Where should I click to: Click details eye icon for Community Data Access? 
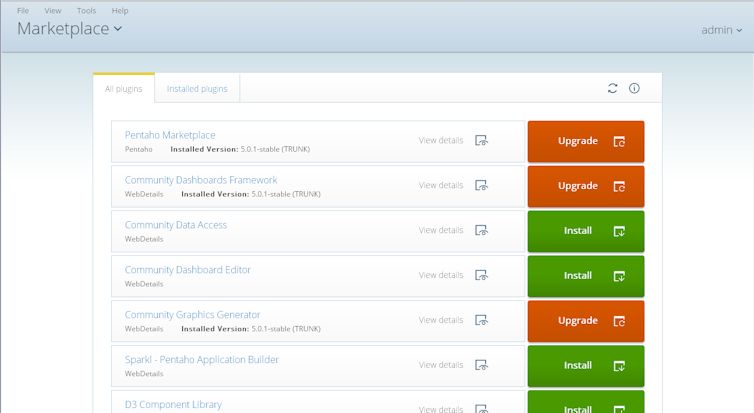pos(481,230)
